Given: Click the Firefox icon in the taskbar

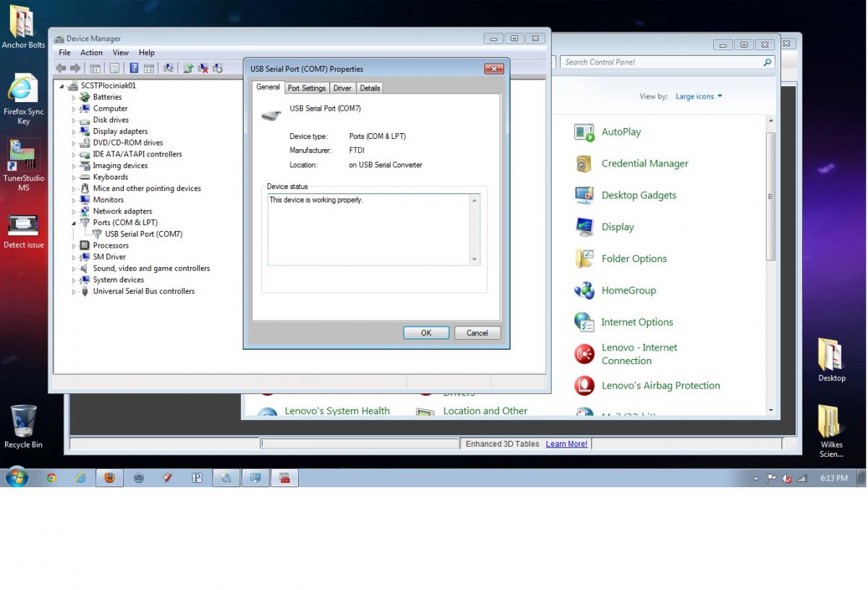Looking at the screenshot, I should [x=109, y=478].
